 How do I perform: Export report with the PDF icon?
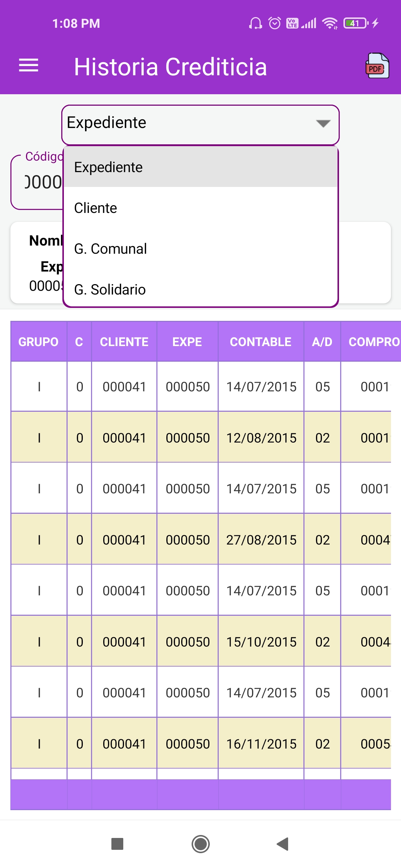pos(377,66)
